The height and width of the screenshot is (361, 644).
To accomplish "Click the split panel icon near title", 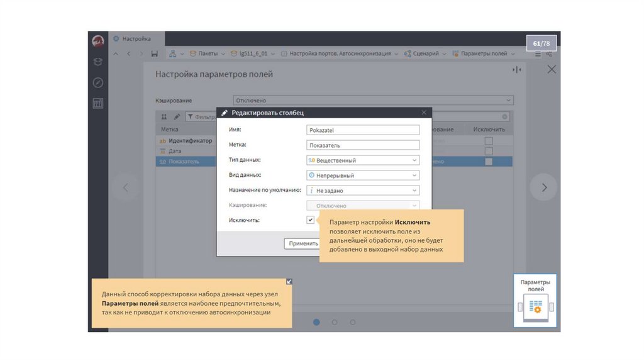I will (516, 70).
